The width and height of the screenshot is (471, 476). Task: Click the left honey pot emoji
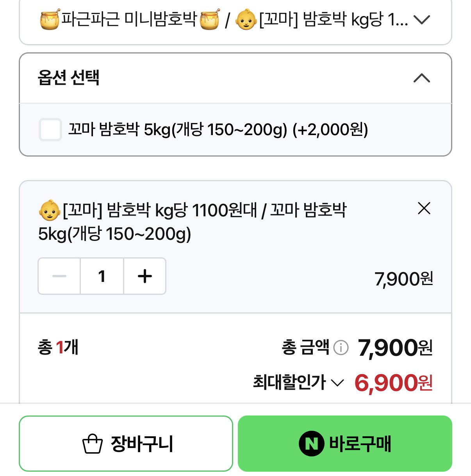pyautogui.click(x=50, y=20)
